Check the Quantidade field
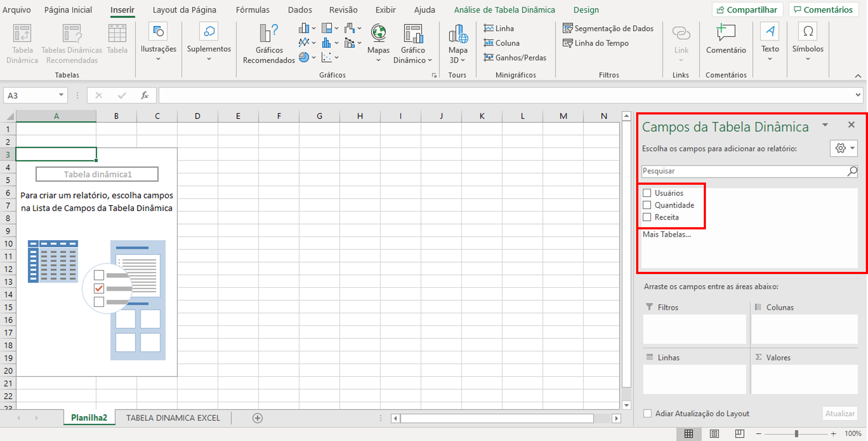868x441 pixels. pos(647,205)
